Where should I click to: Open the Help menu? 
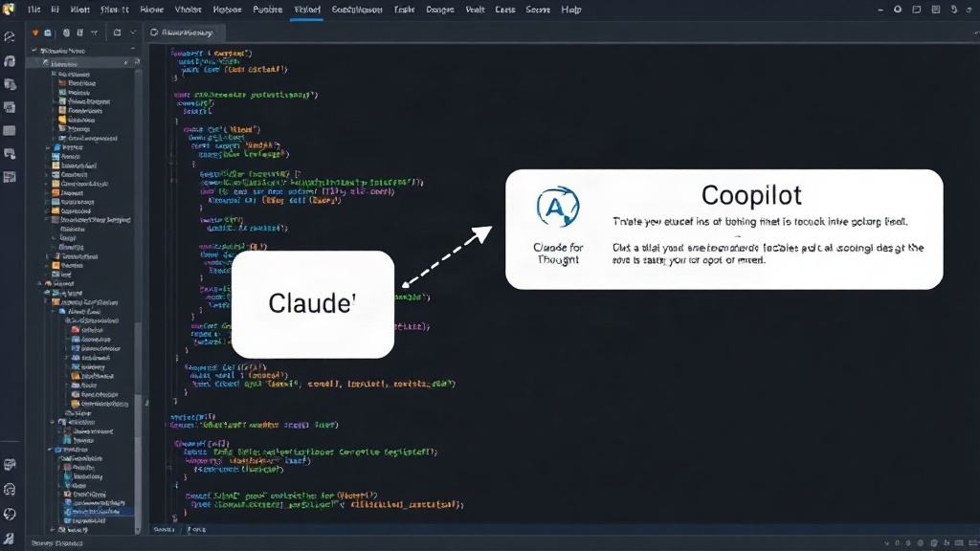pos(570,10)
